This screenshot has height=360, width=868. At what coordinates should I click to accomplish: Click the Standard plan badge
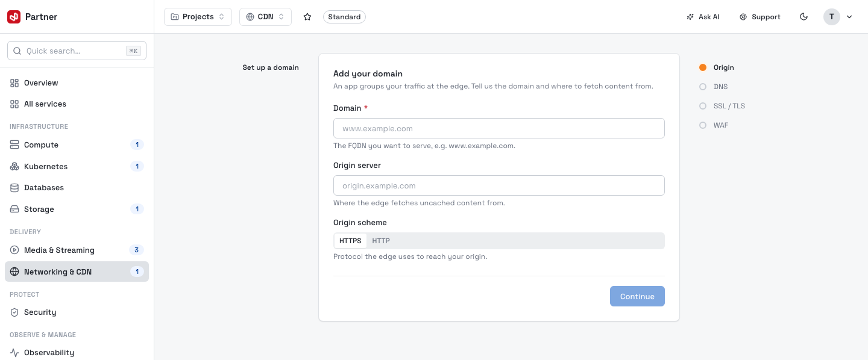point(344,17)
